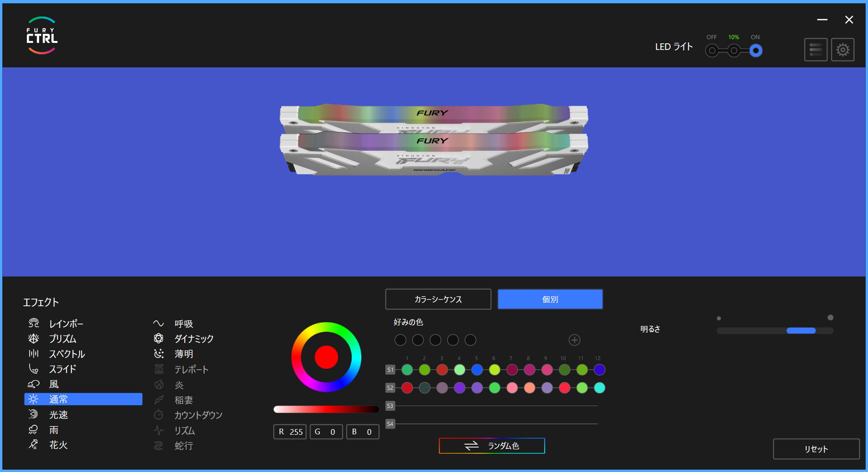Select the fifth empty favorite color slot

click(470, 340)
